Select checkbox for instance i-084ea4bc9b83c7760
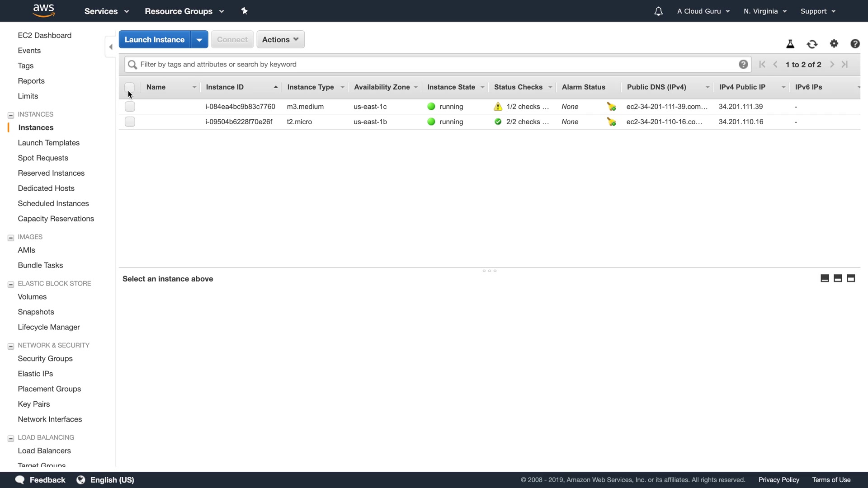The image size is (868, 488). [130, 107]
